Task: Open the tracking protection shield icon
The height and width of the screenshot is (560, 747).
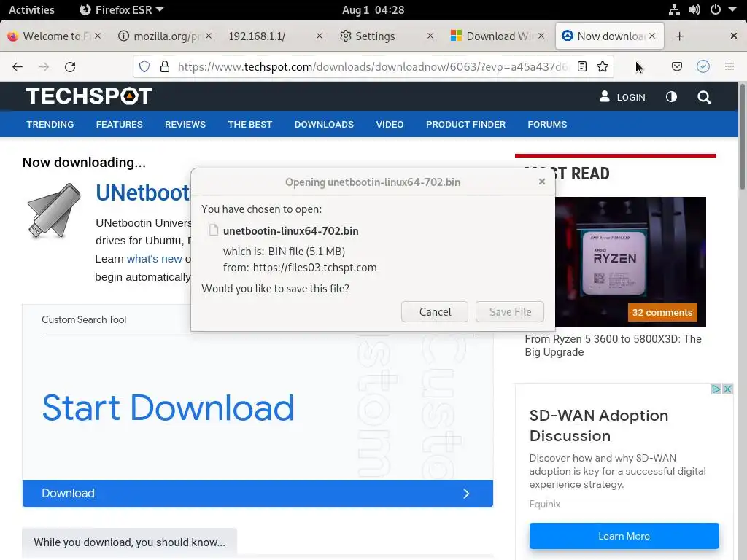Action: point(144,66)
